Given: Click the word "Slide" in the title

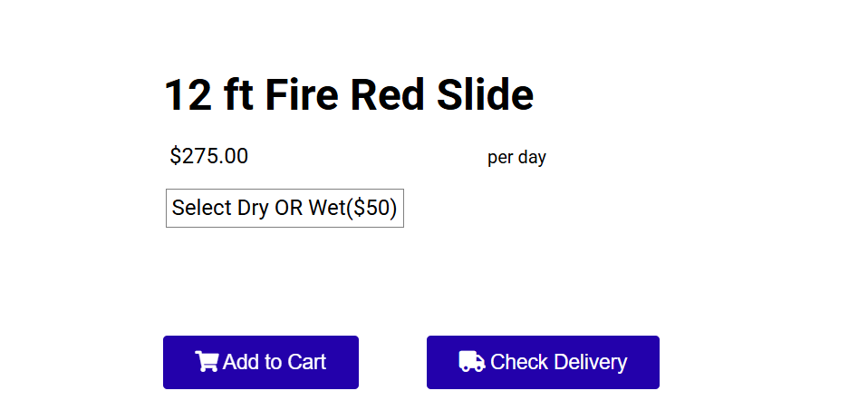Looking at the screenshot, I should (x=486, y=94).
